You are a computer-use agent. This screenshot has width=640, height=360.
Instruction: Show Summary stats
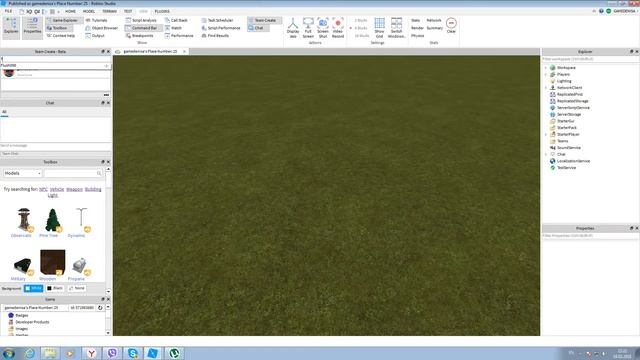point(435,28)
